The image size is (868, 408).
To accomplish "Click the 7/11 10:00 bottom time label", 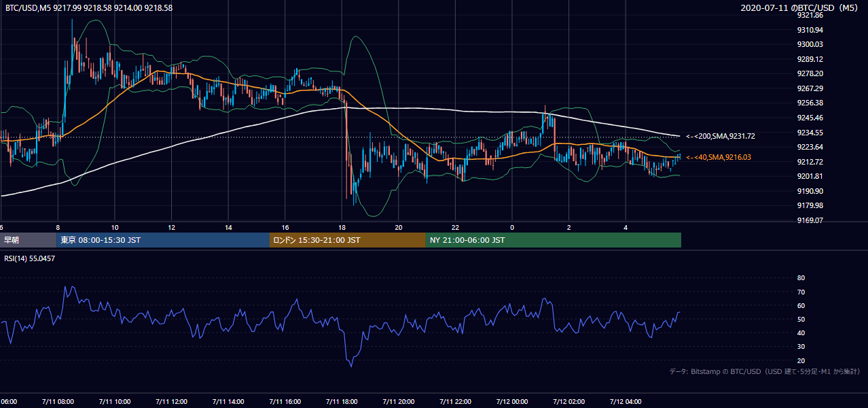I will 115,401.
